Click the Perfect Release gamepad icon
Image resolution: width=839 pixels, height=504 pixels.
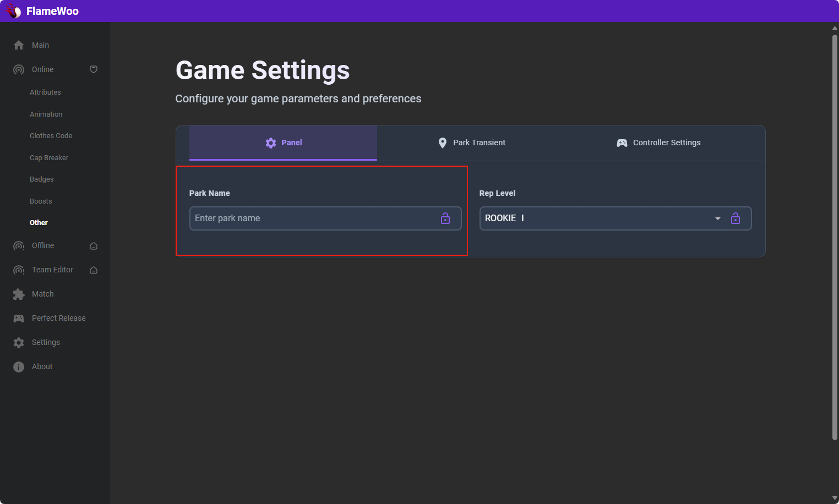click(19, 318)
